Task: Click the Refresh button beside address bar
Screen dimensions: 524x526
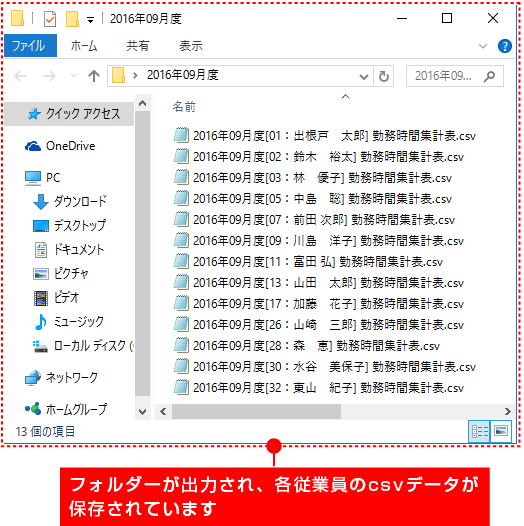Action: click(x=383, y=76)
